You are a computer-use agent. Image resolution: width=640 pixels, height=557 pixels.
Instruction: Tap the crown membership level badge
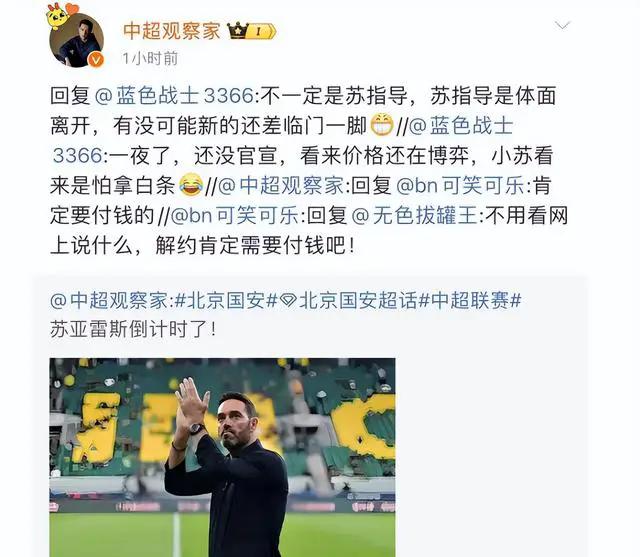252,31
